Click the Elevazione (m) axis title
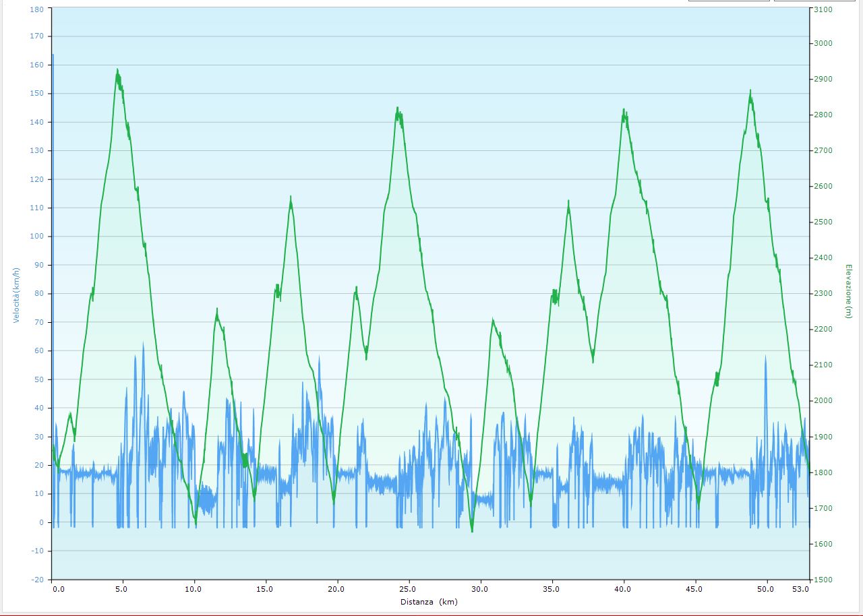Screen dimensions: 863x616 point(849,291)
